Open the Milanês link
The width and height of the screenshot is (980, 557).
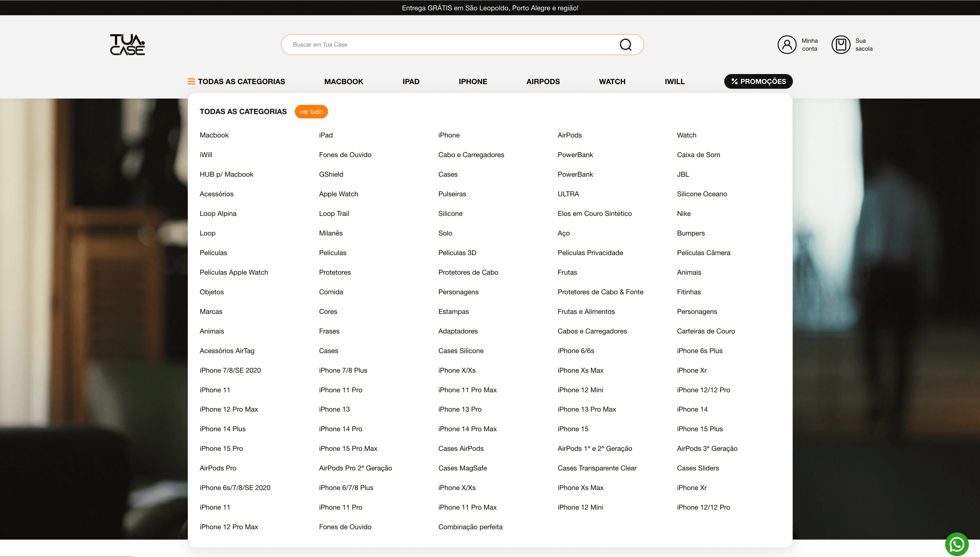click(331, 233)
